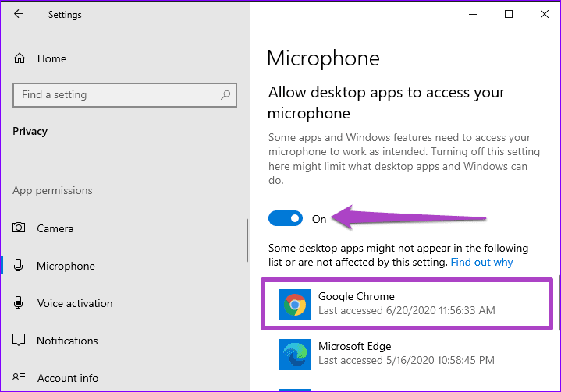Follow the 'Find out why' link
This screenshot has width=561, height=392.
coord(481,263)
